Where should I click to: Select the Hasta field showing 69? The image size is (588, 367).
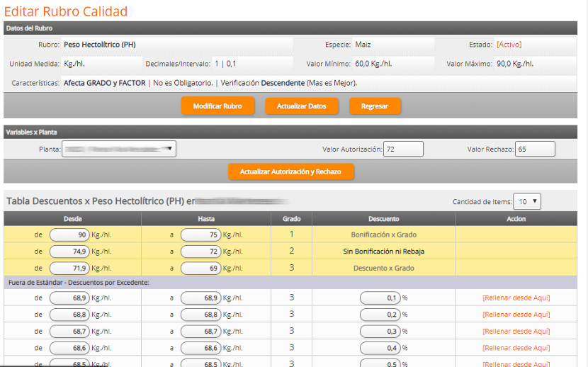pos(200,269)
